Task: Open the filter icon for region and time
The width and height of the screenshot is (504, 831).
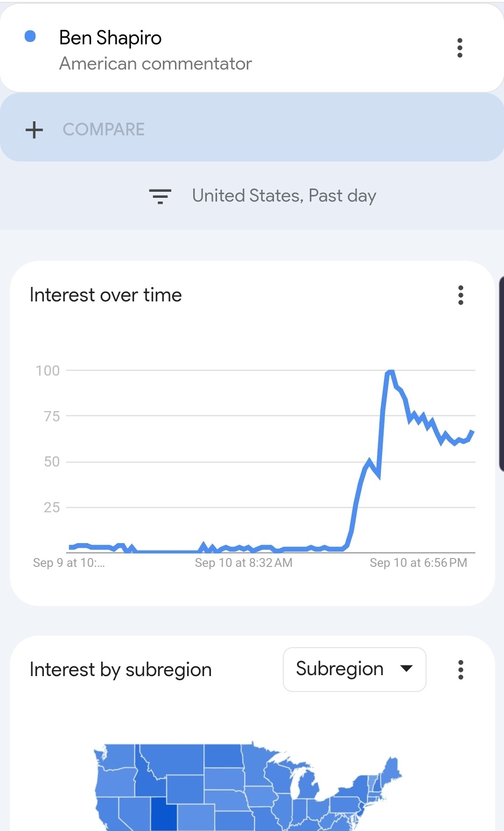Action: click(x=160, y=196)
